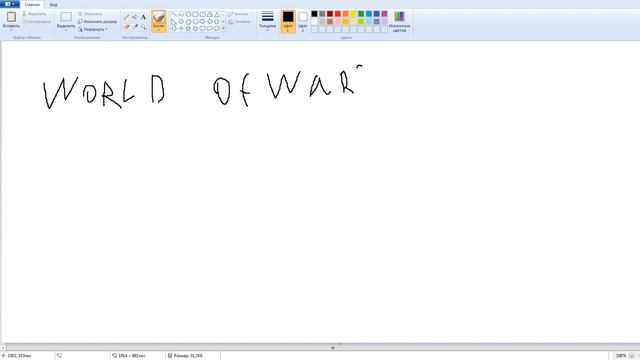Select the left arrow shape
The width and height of the screenshot is (640, 360).
(210, 22)
